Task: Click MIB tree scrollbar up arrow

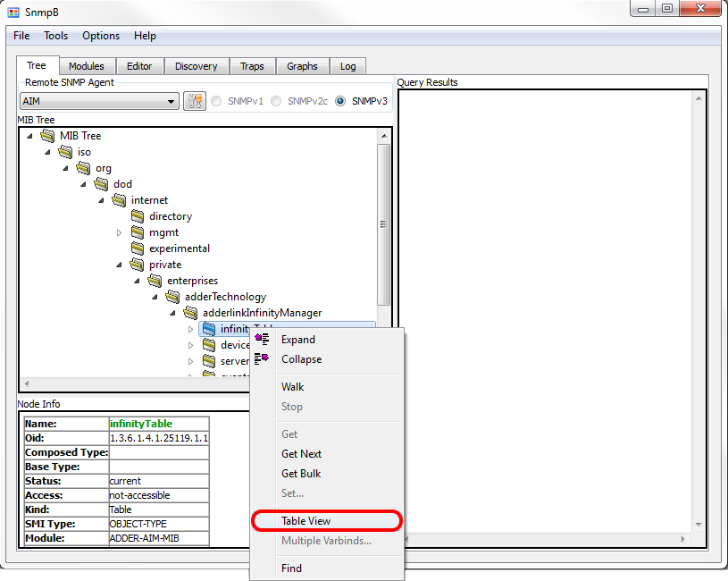Action: (384, 136)
